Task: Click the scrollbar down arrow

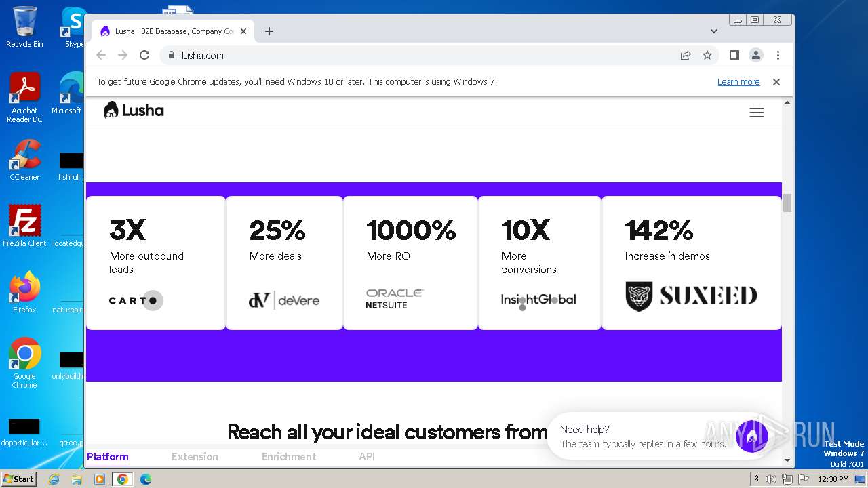Action: coord(787,460)
